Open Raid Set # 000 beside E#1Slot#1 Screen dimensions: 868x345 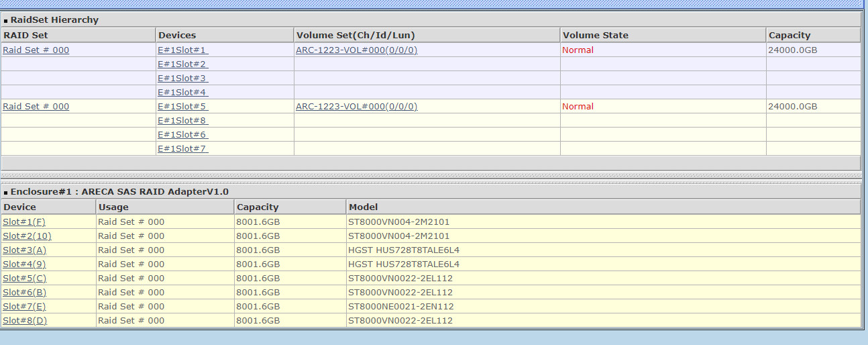coord(36,50)
